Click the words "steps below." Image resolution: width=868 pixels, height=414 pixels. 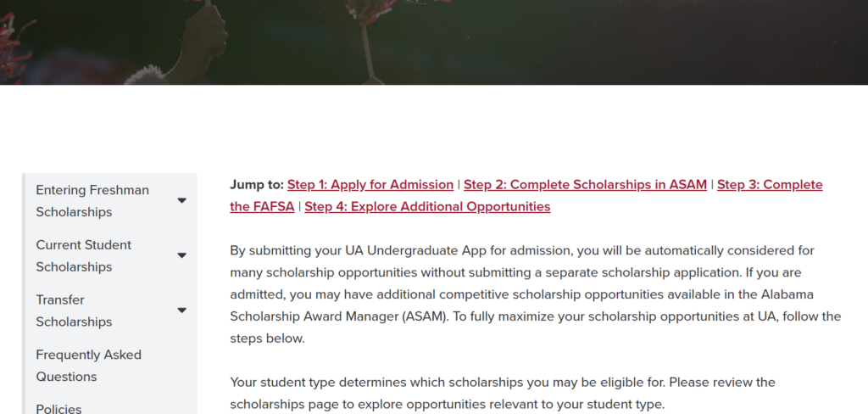pos(267,338)
